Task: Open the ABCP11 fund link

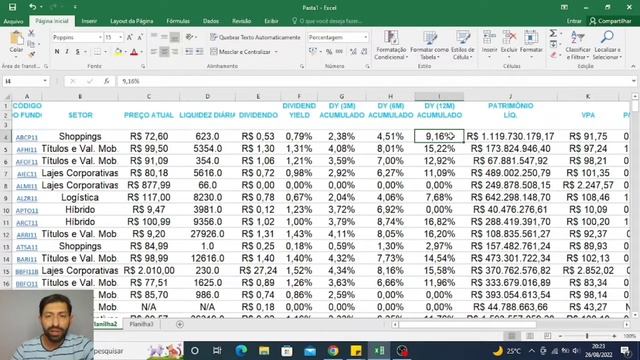Action: (27, 137)
